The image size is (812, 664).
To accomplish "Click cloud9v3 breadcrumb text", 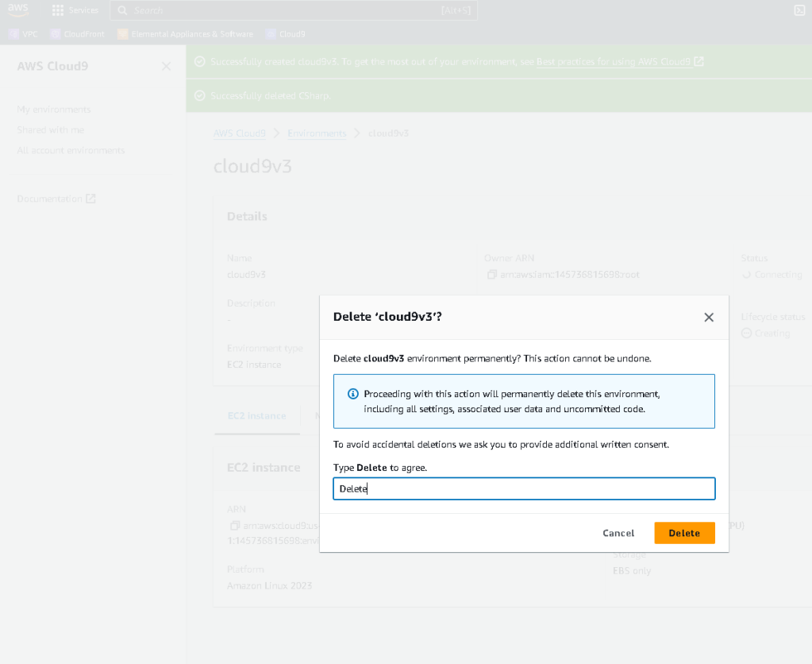I will [x=388, y=133].
